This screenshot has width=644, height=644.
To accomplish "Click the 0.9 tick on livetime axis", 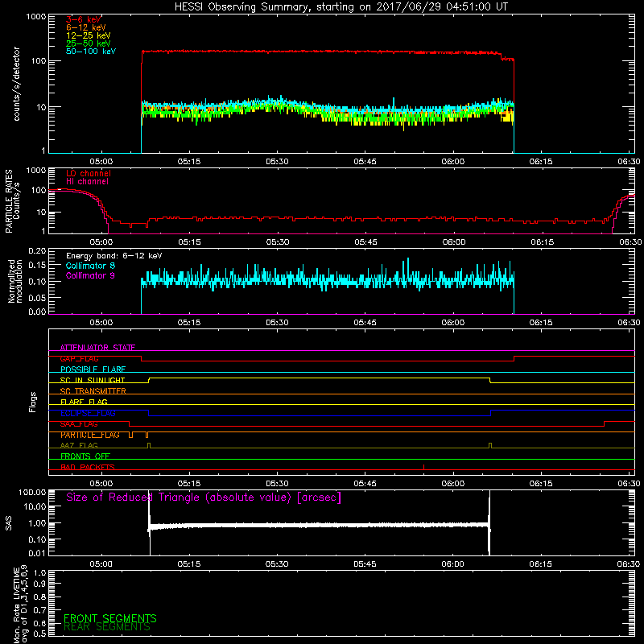I will (39, 584).
